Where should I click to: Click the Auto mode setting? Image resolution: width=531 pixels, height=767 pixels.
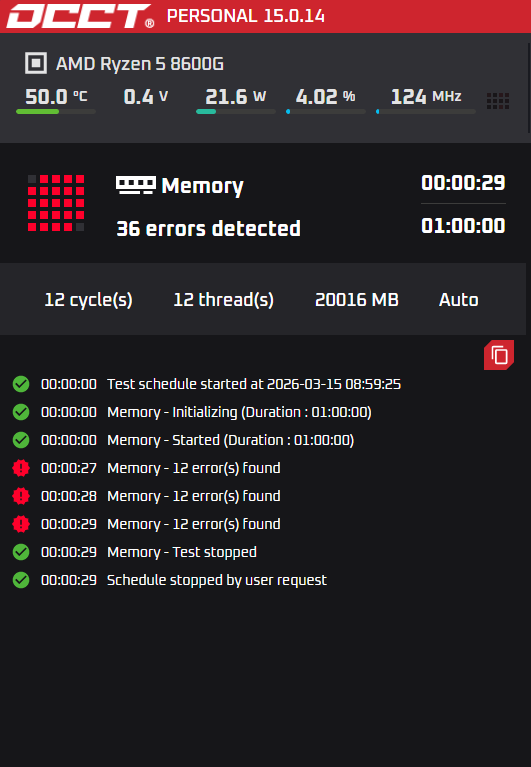(x=459, y=300)
